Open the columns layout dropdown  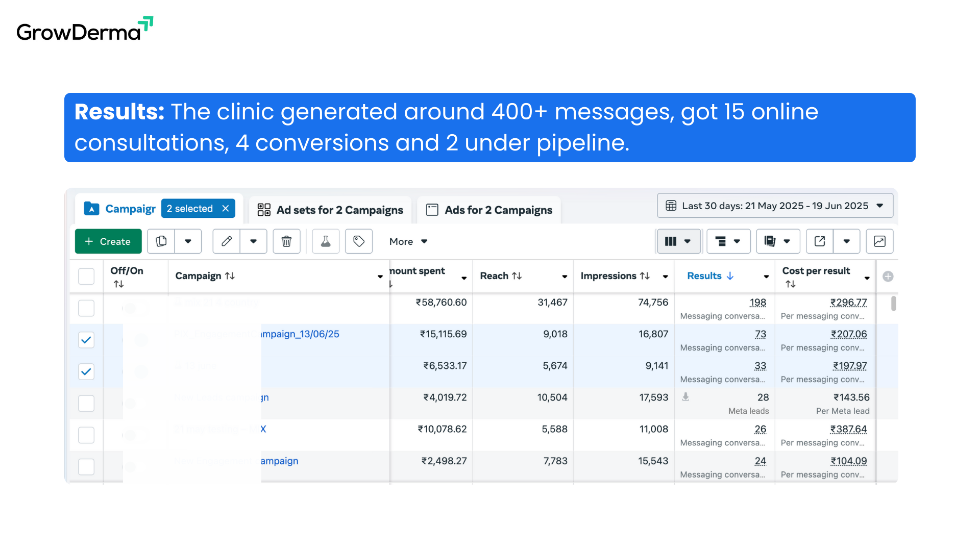(x=678, y=241)
